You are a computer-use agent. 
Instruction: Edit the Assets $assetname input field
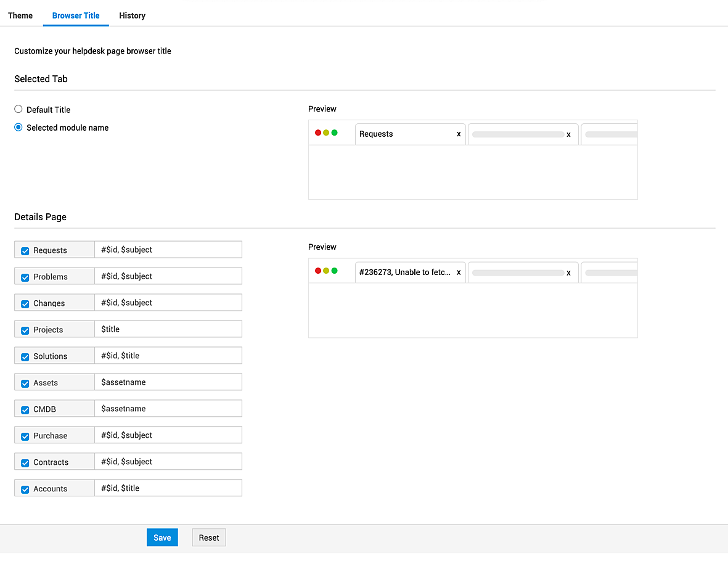[168, 382]
